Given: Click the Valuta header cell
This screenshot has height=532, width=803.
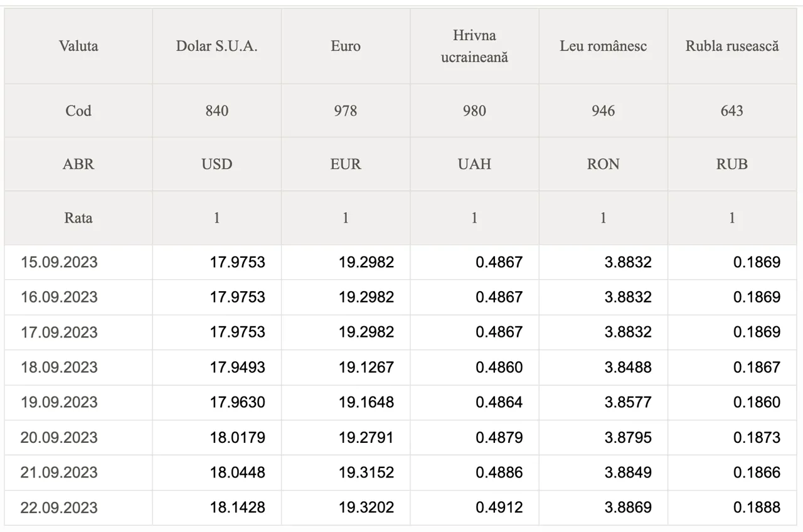Looking at the screenshot, I should pos(78,46).
